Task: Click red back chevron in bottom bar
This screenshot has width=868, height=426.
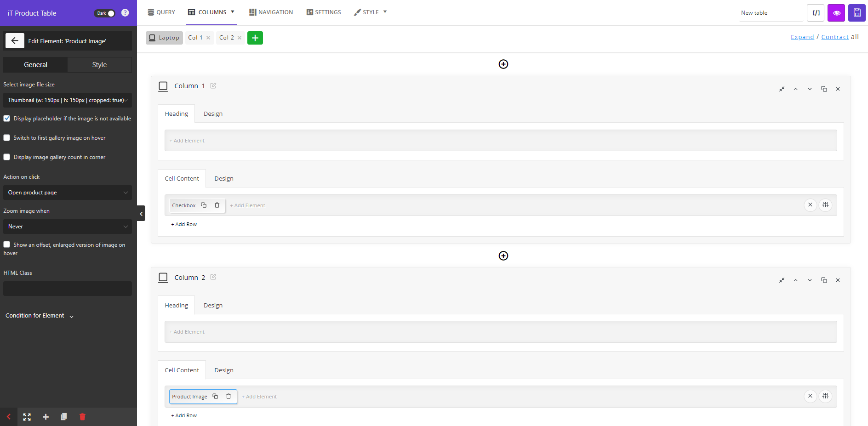Action: pos(8,417)
